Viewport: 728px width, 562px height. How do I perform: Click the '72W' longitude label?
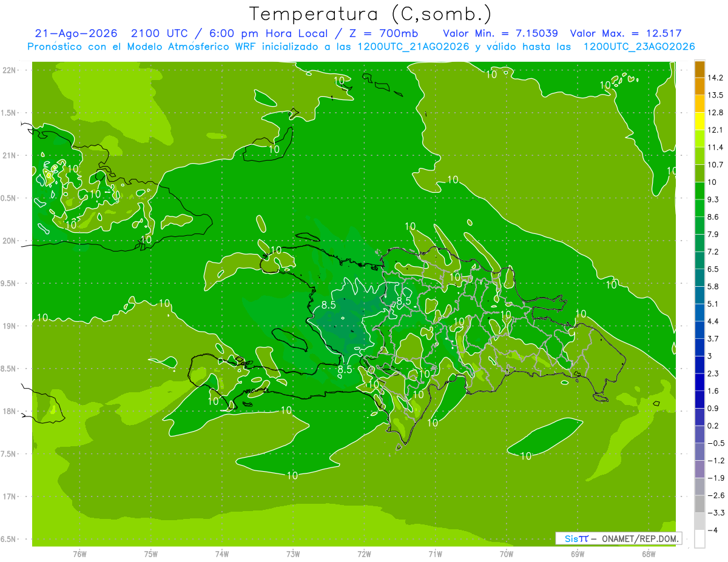[x=364, y=554]
